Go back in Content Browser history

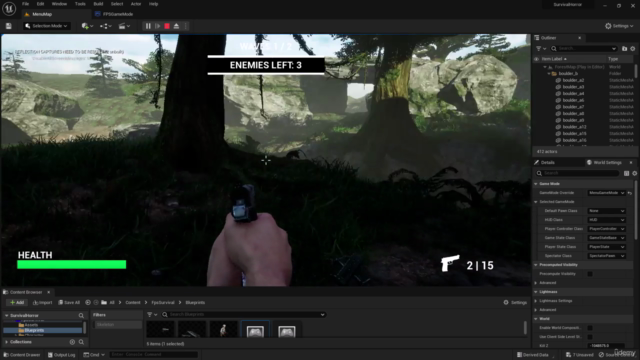pos(88,302)
